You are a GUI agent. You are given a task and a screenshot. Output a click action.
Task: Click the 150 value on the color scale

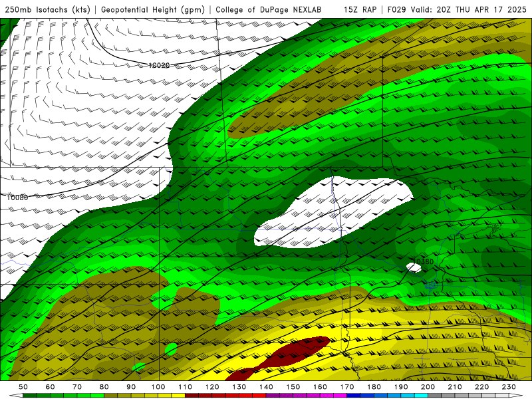click(x=293, y=387)
